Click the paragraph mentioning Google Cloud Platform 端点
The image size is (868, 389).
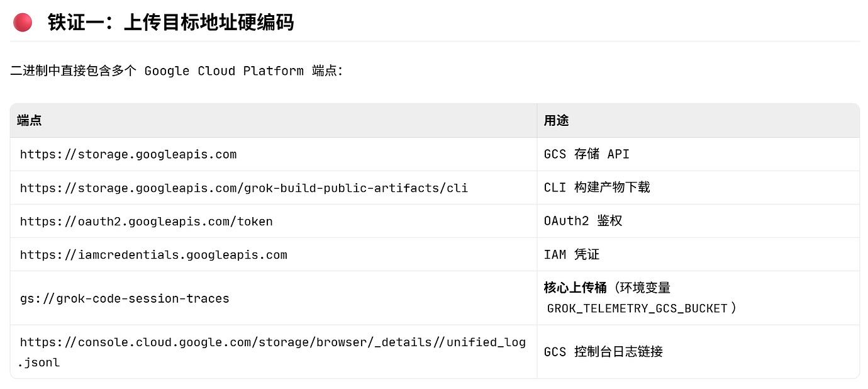click(177, 71)
